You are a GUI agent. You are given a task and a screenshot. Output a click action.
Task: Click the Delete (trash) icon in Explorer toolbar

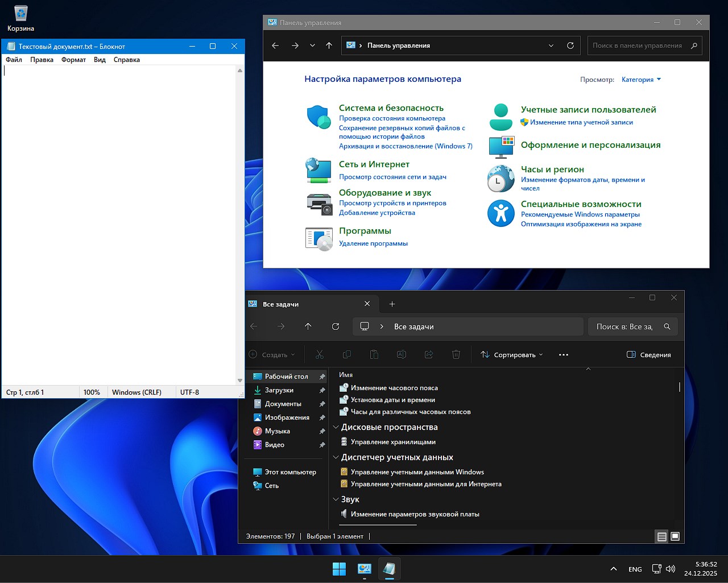(456, 354)
